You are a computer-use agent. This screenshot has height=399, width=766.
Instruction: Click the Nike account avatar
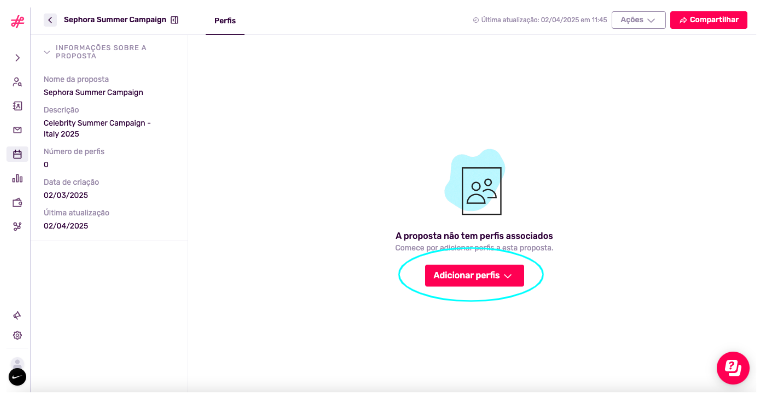pos(18,377)
